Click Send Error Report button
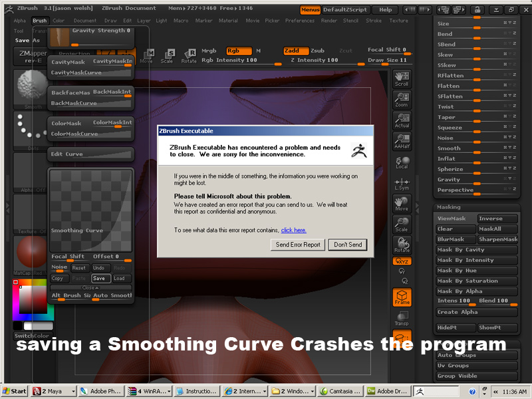 (x=298, y=245)
